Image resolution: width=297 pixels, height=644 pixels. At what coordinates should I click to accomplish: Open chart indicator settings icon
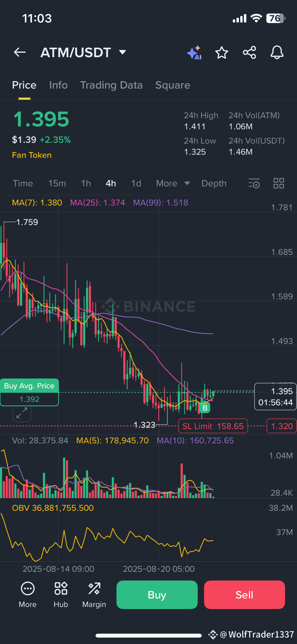coord(254,184)
